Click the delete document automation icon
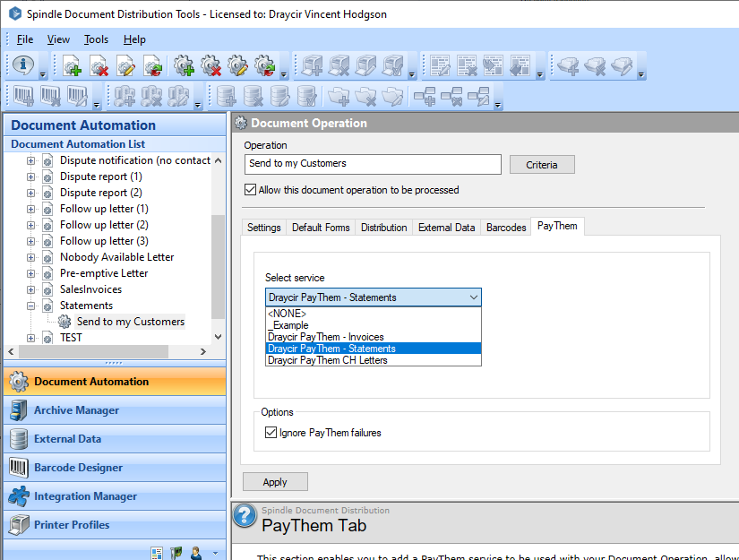 99,66
